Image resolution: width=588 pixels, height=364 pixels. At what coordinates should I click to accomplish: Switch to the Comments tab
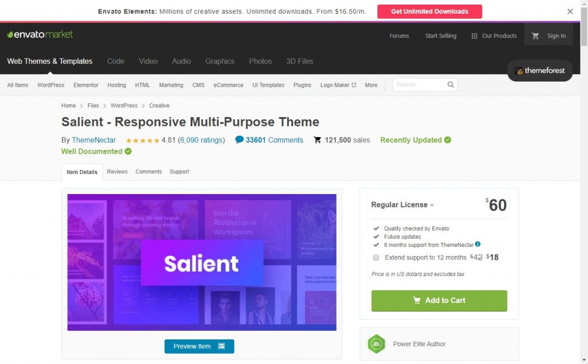coord(149,171)
